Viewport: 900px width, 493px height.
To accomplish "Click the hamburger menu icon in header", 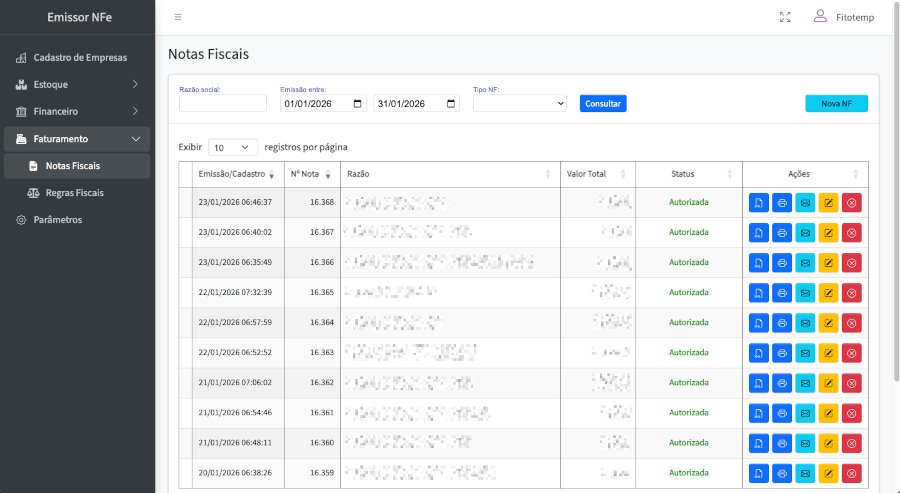I will coord(178,17).
